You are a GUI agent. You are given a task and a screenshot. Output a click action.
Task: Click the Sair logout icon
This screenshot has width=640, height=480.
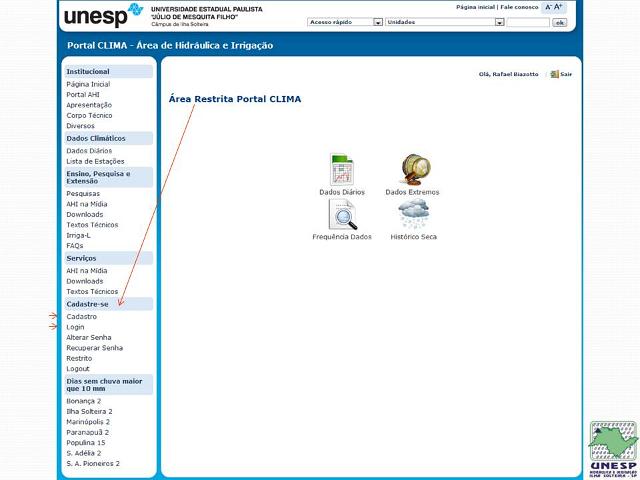555,74
